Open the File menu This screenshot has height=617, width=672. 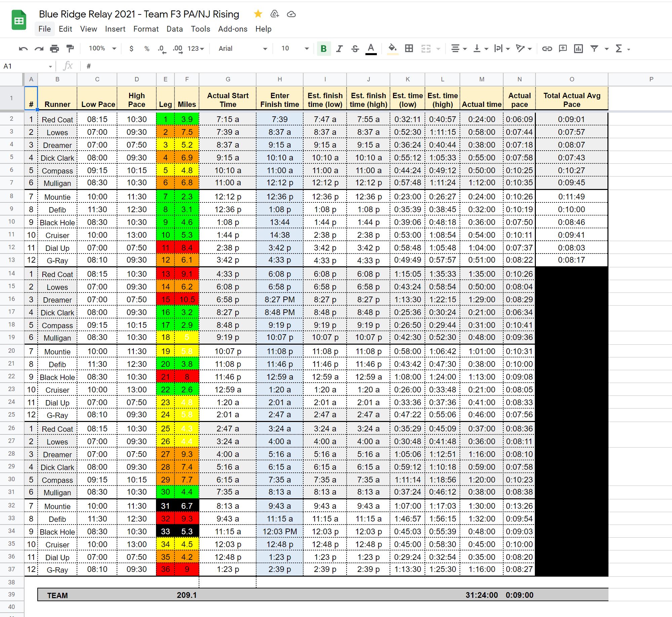(x=45, y=29)
